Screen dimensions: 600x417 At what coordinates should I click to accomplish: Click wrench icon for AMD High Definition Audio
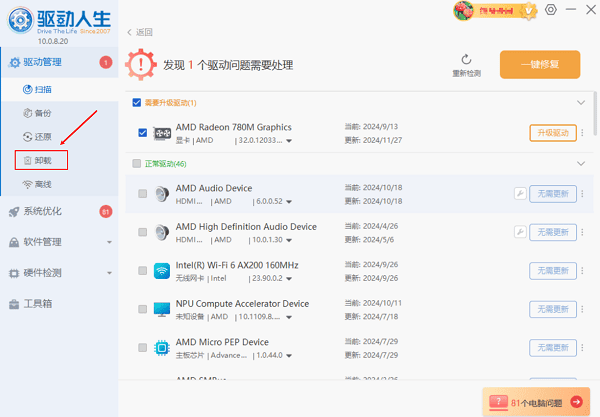point(520,232)
